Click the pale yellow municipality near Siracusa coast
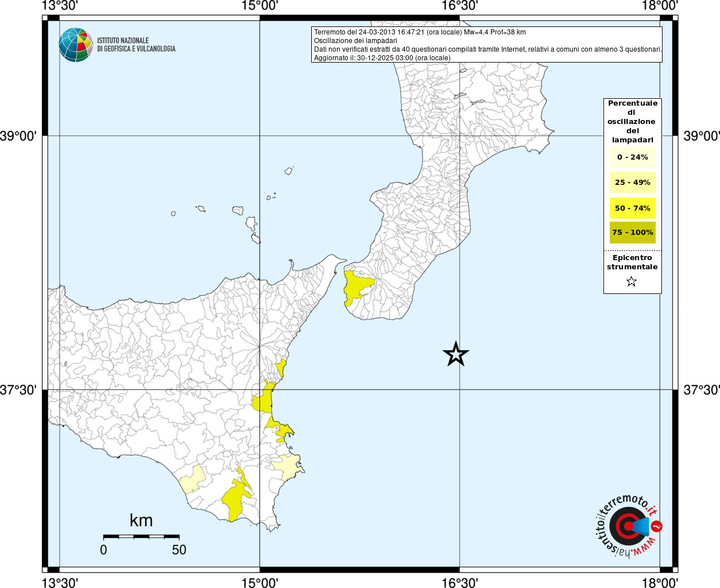Screen dimensions: 720x588 click(287, 467)
